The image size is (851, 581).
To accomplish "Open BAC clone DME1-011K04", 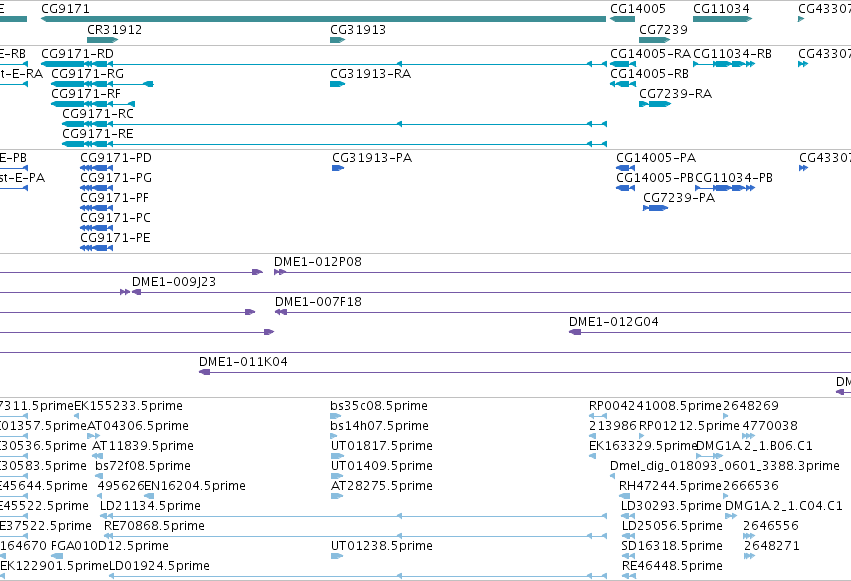I will 525,373.
